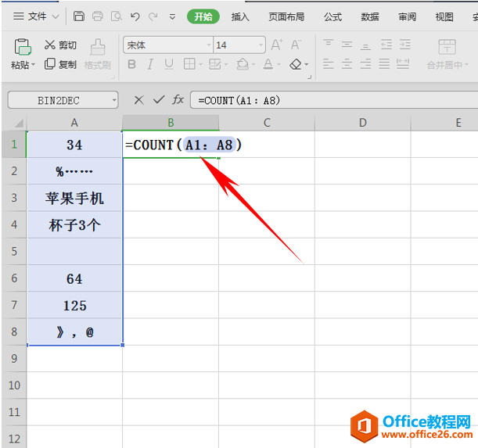Click increase indent icon
Image resolution: width=478 pixels, height=448 pixels.
tap(405, 45)
